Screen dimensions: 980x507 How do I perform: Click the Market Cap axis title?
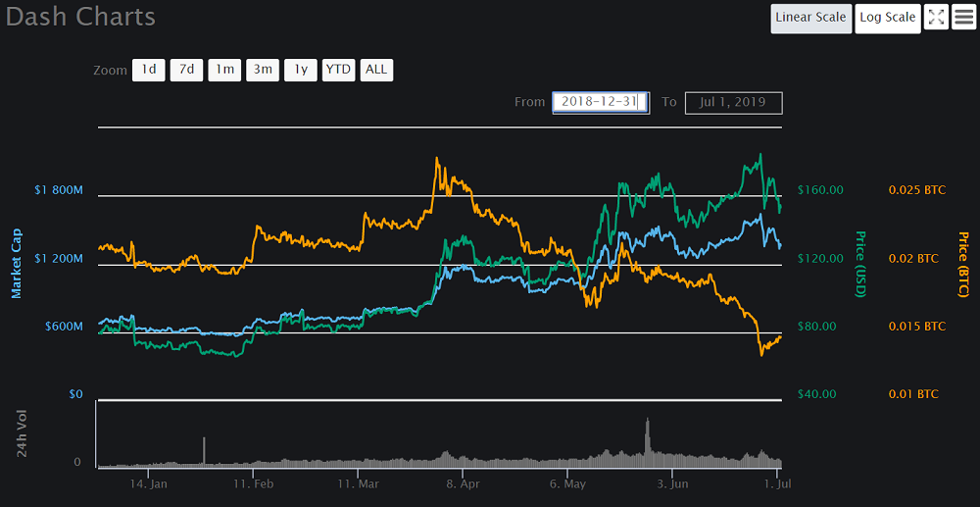[17, 263]
